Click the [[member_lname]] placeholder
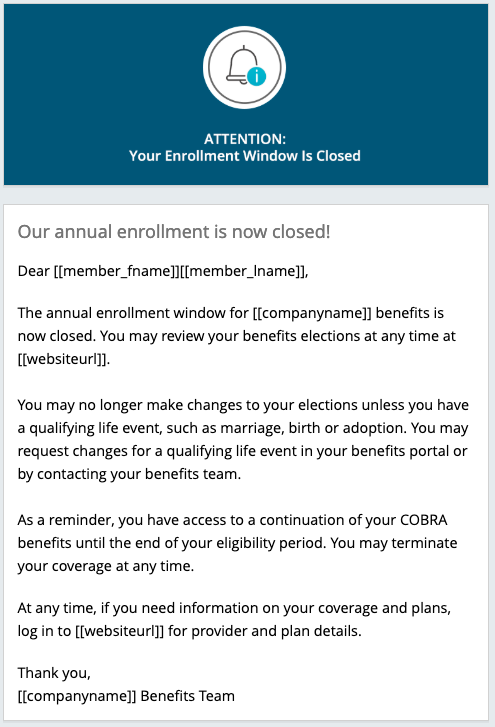The height and width of the screenshot is (727, 495). click(x=241, y=271)
